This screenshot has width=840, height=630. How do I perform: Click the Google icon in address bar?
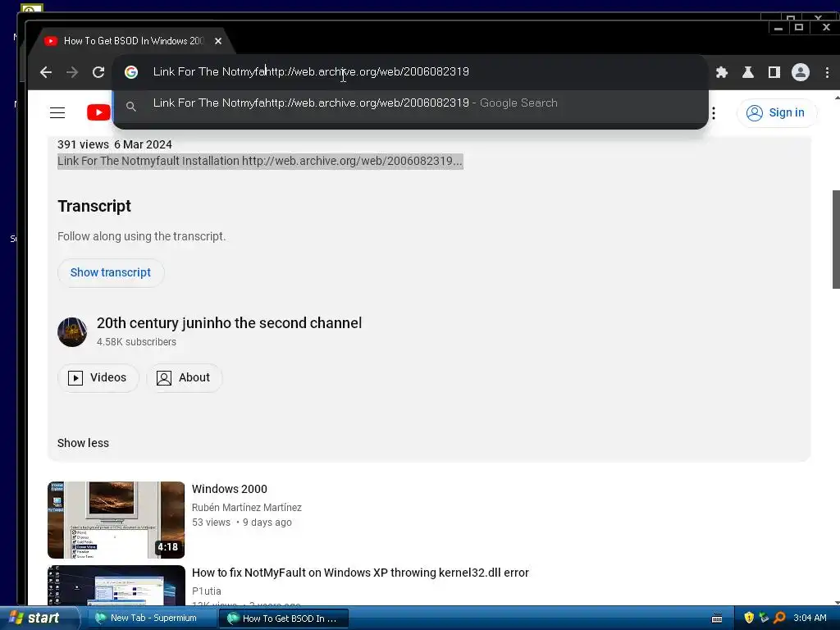[x=131, y=72]
